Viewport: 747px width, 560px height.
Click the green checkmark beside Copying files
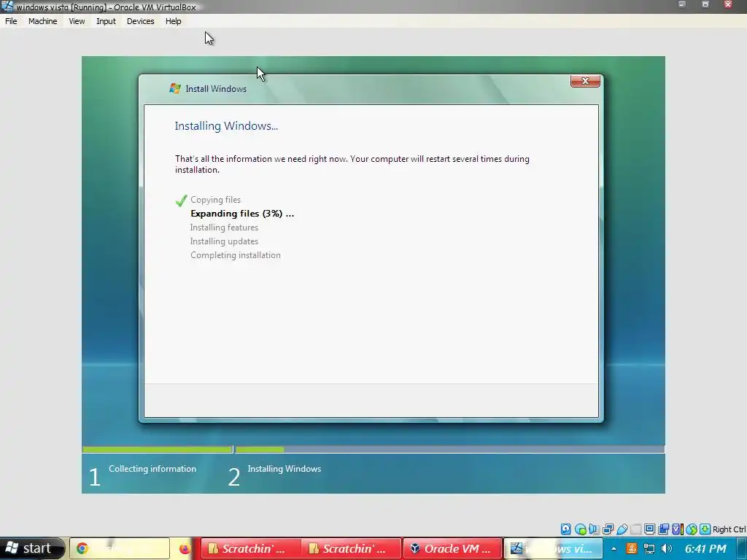point(181,201)
